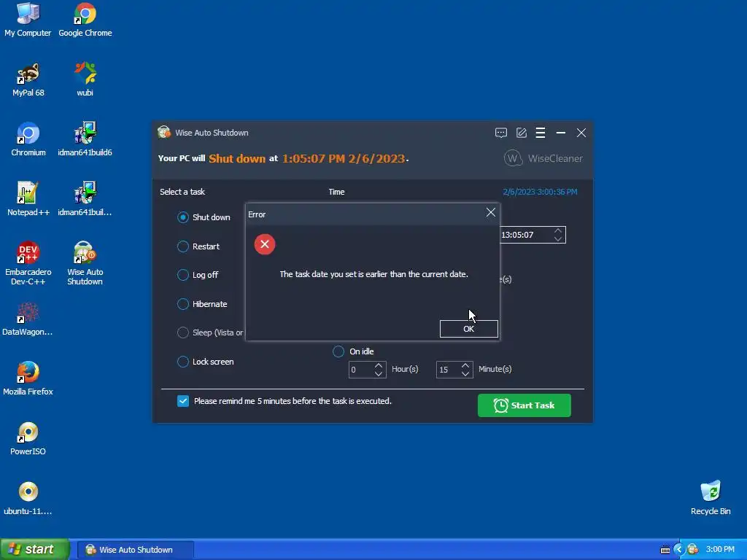Open My Computer desktop icon
This screenshot has width=747, height=560.
coord(28,20)
